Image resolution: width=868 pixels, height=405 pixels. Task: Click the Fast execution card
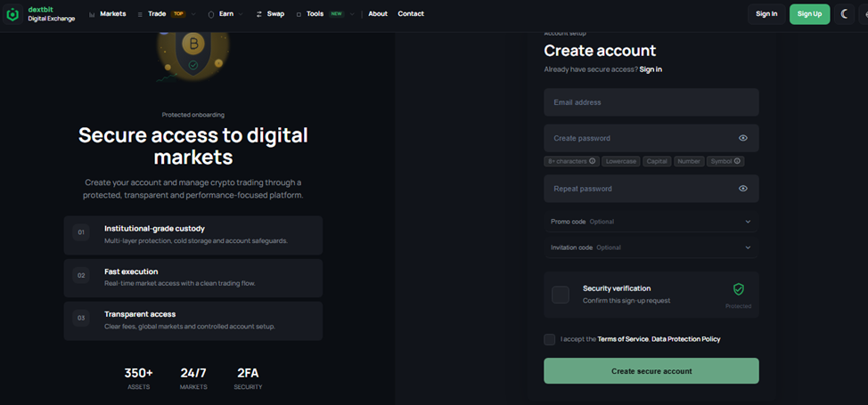[x=193, y=278]
